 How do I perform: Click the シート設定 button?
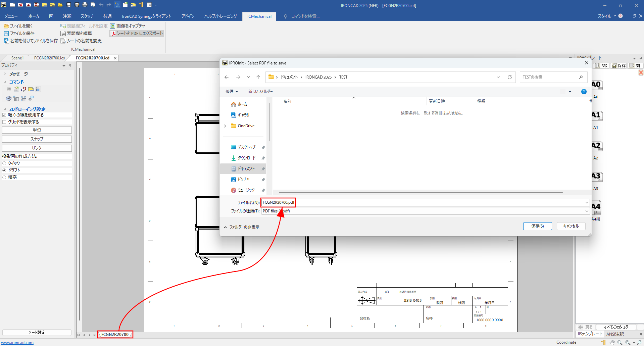37,333
